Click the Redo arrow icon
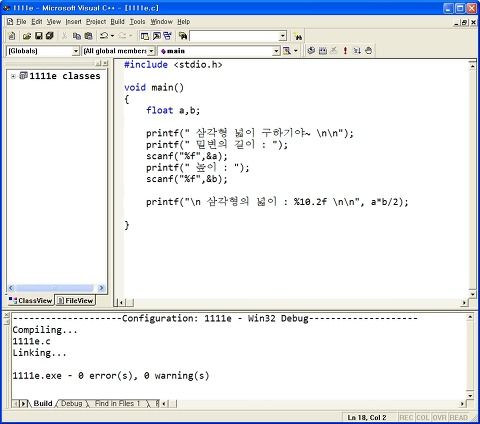Viewport: 480px width, 424px height. (x=122, y=36)
